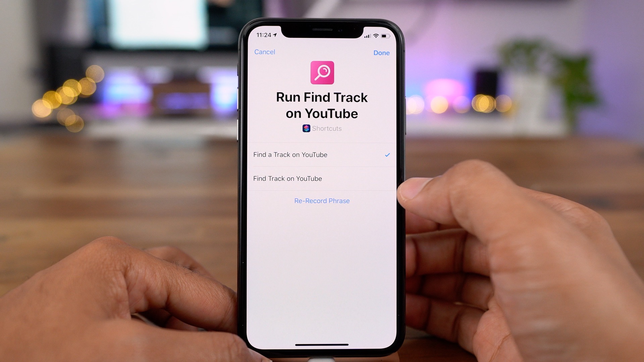Image resolution: width=644 pixels, height=362 pixels.
Task: Tap 'Cancel' to dismiss dialog
Action: 264,52
